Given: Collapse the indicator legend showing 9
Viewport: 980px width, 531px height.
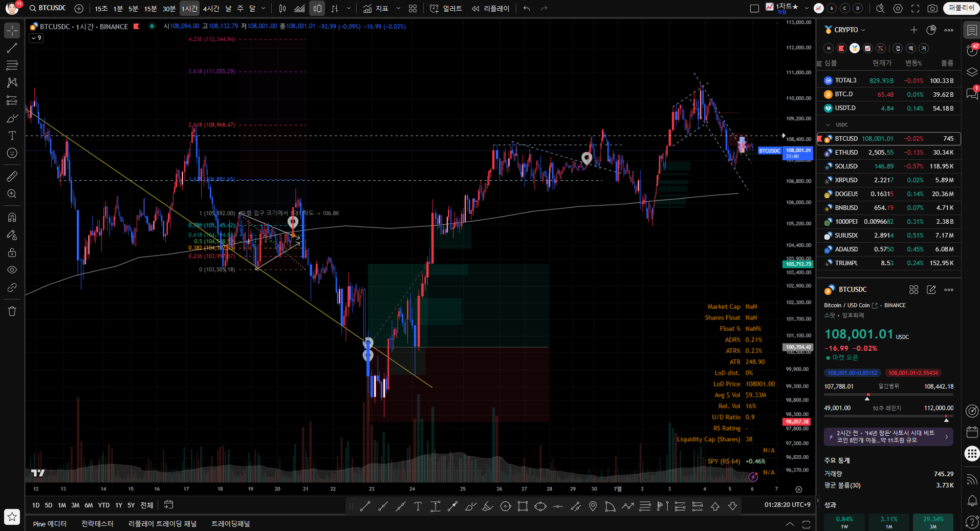Looking at the screenshot, I should (x=36, y=38).
